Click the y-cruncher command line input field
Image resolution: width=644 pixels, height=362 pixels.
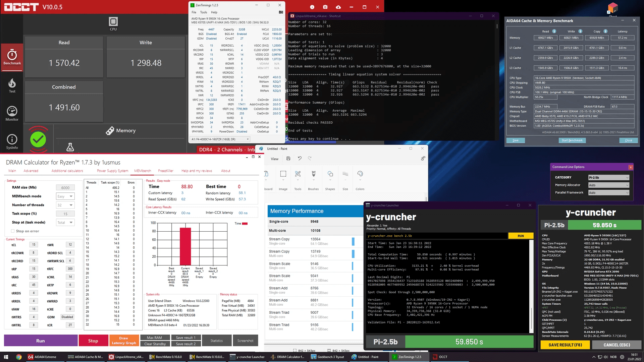[x=437, y=236]
